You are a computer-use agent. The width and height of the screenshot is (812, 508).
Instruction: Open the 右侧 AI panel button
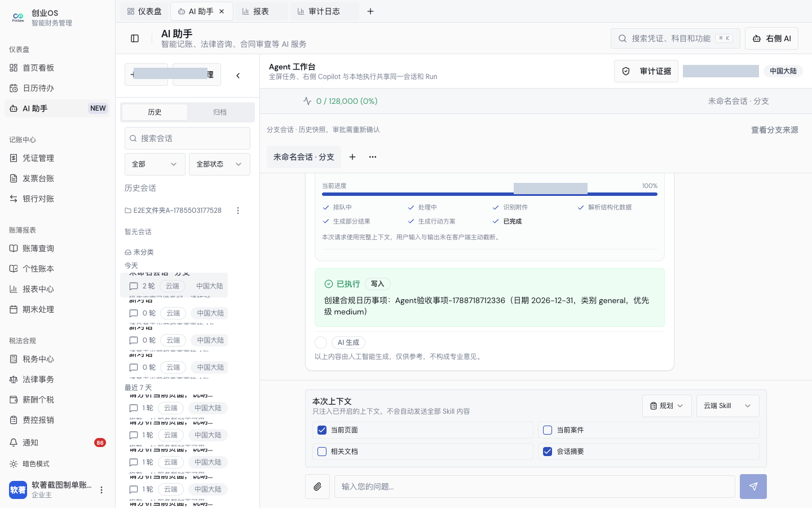click(x=771, y=38)
